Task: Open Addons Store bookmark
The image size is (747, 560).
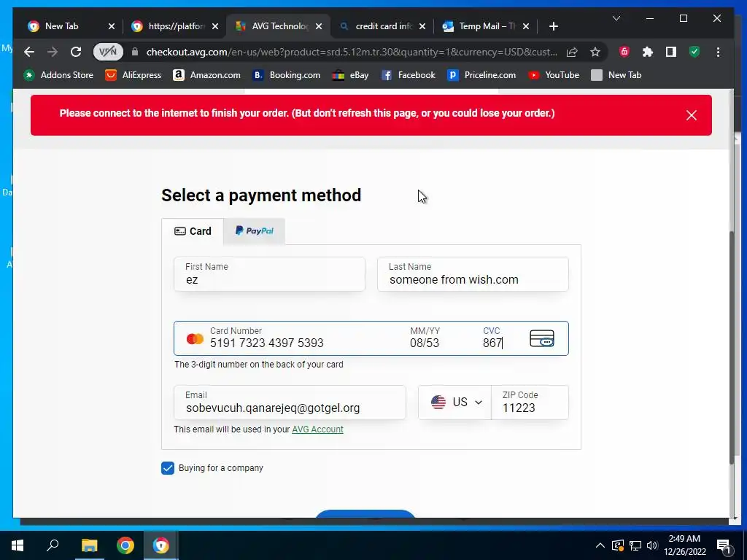Action: [x=58, y=75]
